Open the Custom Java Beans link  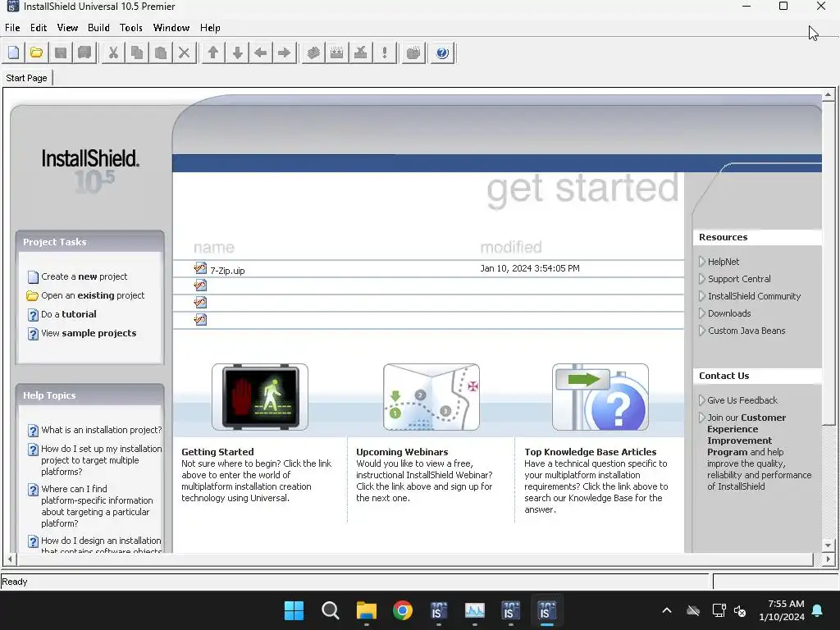(746, 331)
